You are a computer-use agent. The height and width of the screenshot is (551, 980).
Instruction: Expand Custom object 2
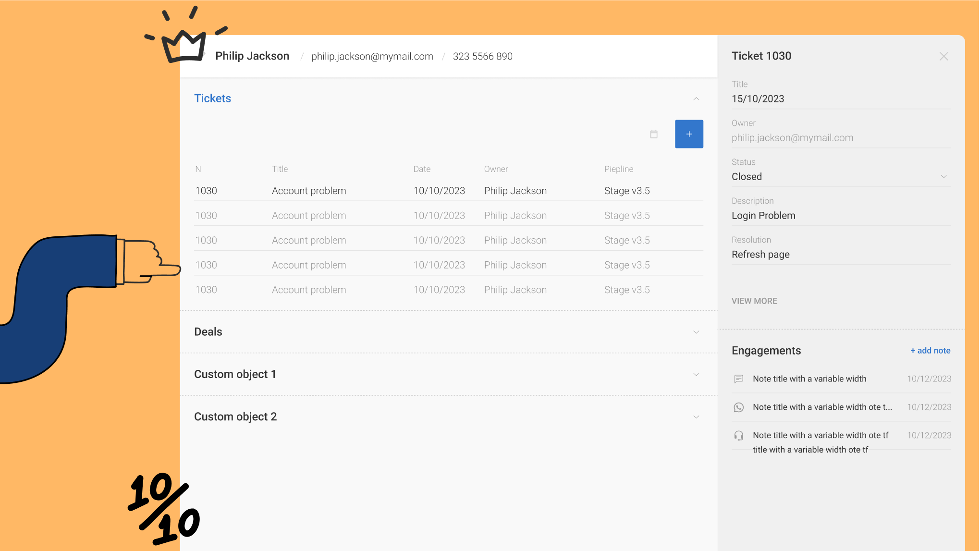pyautogui.click(x=696, y=416)
